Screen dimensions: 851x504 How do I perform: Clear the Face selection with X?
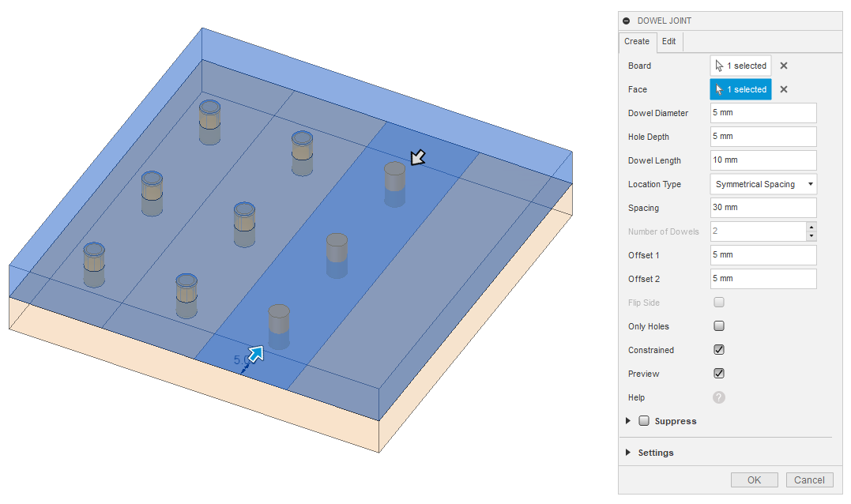click(783, 89)
